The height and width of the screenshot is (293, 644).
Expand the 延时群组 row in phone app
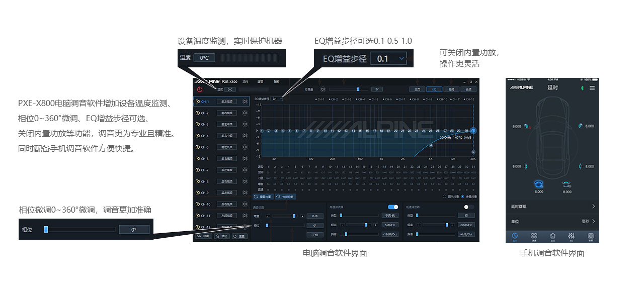tap(552, 207)
